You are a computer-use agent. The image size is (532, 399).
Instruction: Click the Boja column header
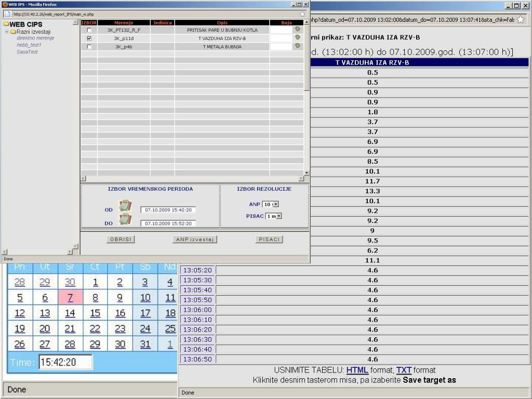286,23
